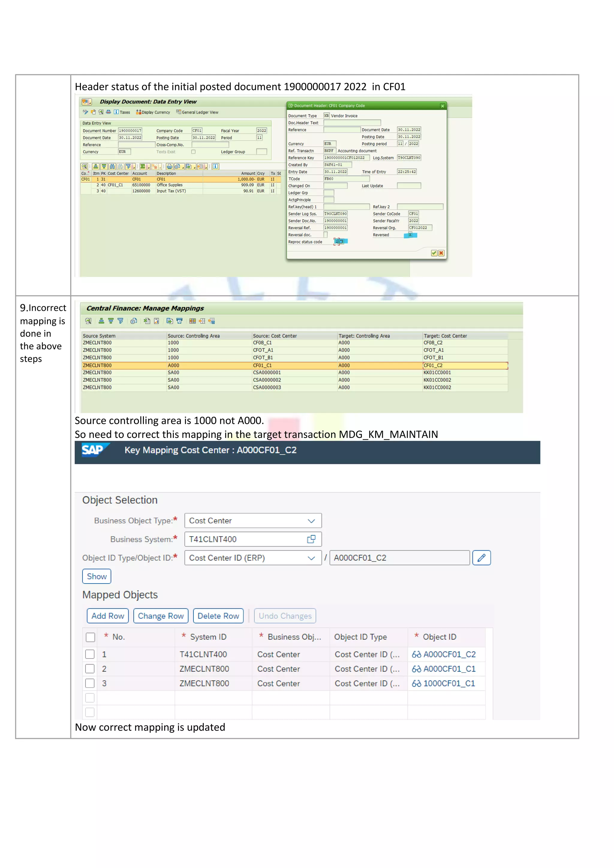Select mapping row with source CSA0000001
Screen dimensions: 614x868
point(295,373)
